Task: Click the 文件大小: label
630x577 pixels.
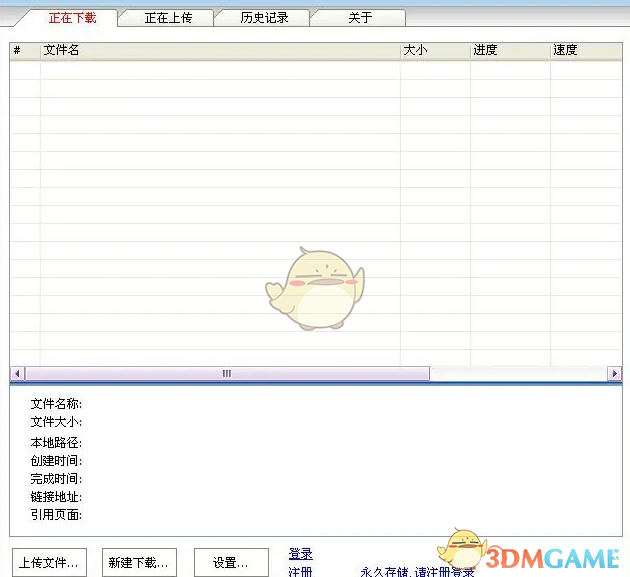Action: click(x=56, y=422)
